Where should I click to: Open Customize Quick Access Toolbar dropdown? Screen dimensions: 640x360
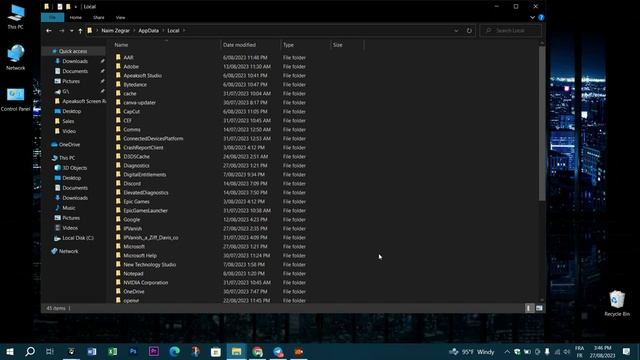point(76,7)
